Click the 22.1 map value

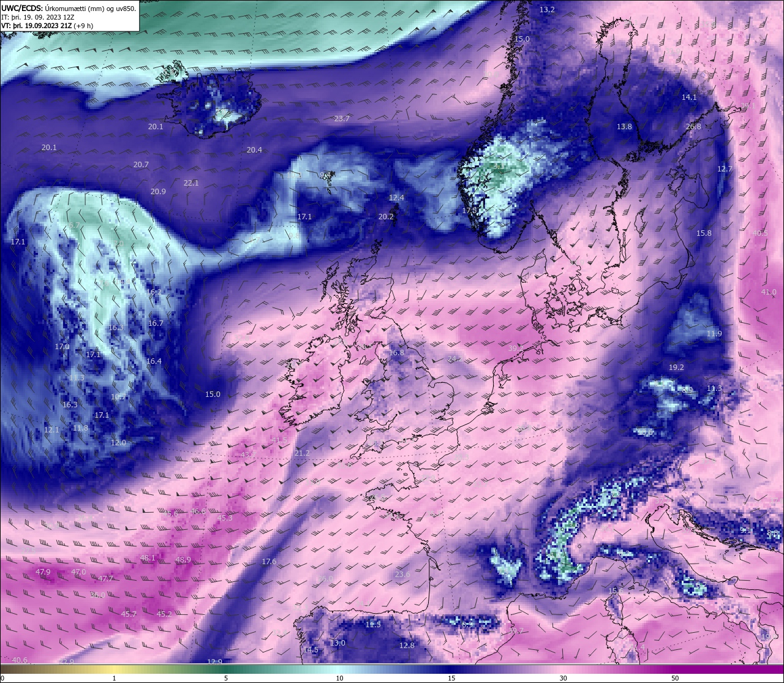point(191,183)
